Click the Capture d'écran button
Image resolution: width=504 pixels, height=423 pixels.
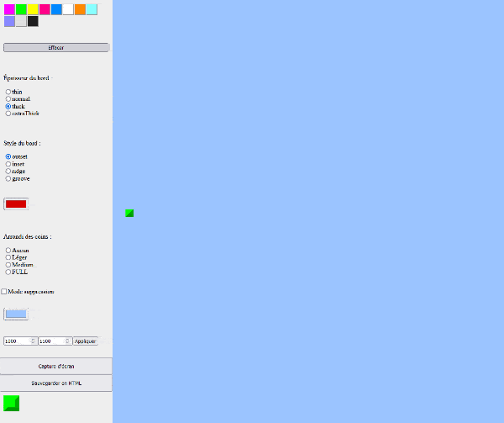point(56,366)
